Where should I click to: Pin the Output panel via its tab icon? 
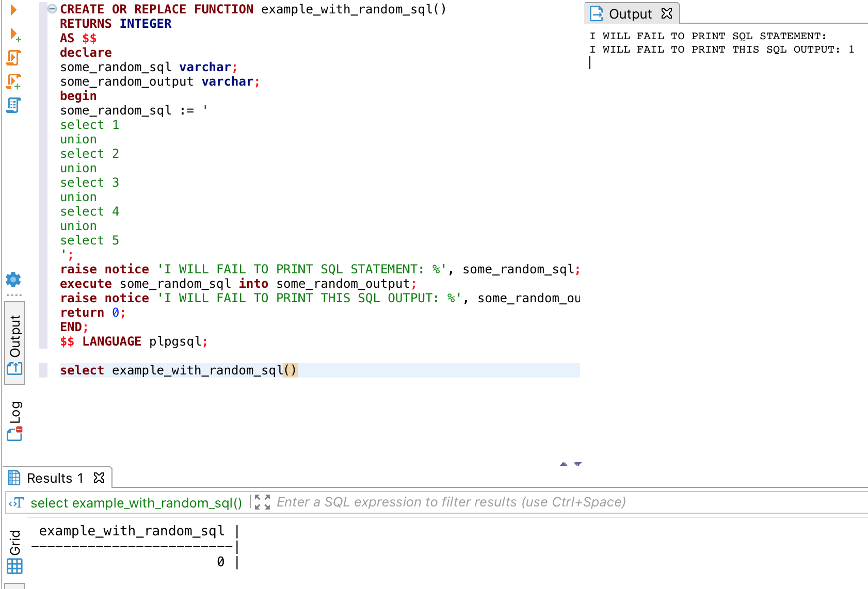coord(666,14)
